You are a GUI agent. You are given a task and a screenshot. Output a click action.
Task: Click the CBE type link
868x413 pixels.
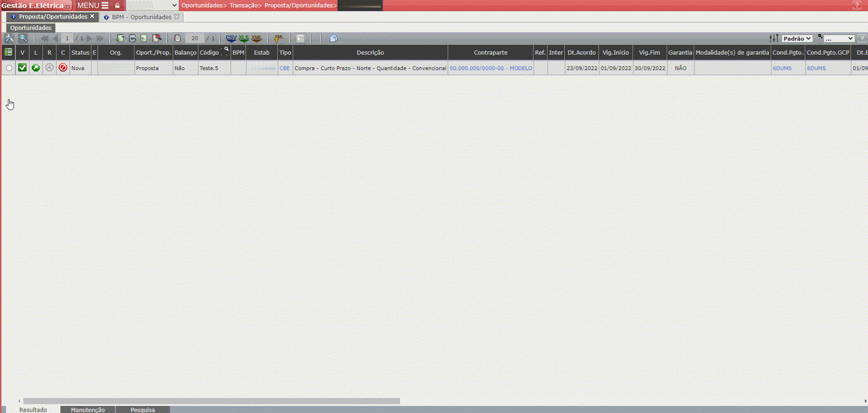point(285,68)
